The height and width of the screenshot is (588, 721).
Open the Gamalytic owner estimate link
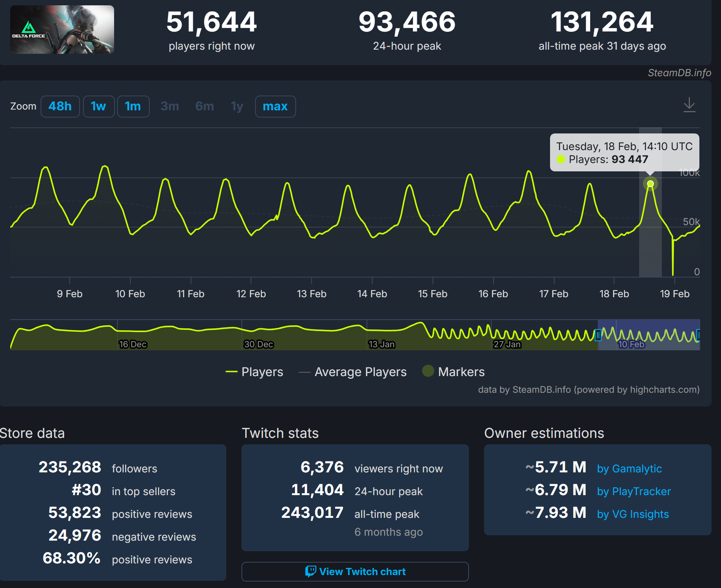click(x=629, y=469)
